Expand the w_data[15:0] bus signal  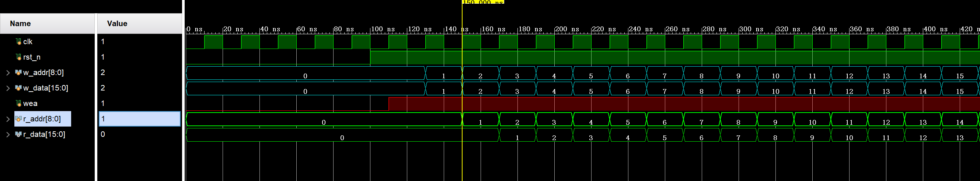point(8,88)
